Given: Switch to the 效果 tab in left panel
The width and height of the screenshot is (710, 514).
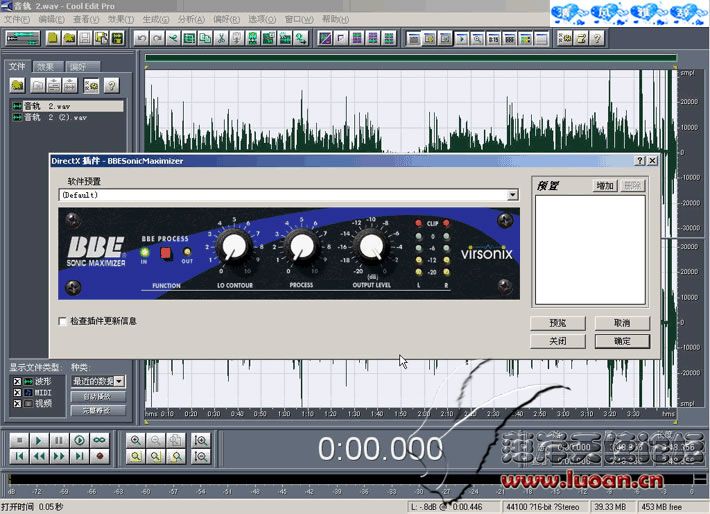Looking at the screenshot, I should pyautogui.click(x=46, y=67).
